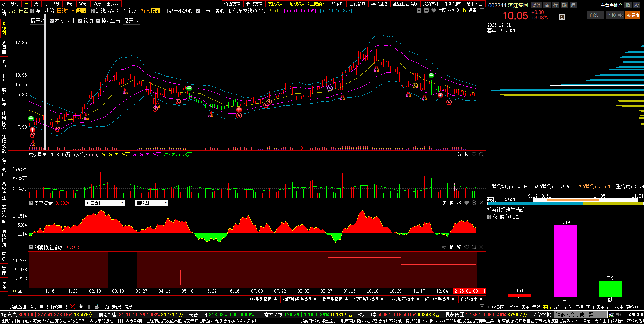Toggle the 擒龙出击 checkbox

click(98, 21)
